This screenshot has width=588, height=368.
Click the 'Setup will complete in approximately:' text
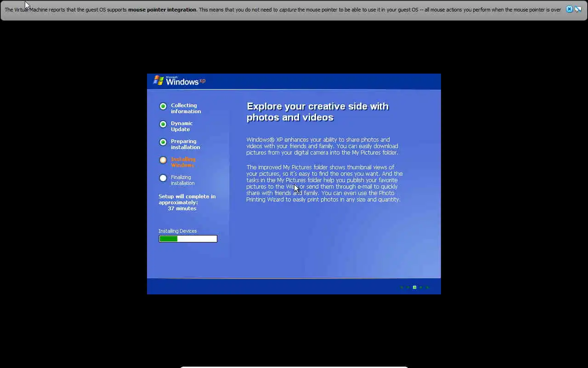tap(187, 199)
